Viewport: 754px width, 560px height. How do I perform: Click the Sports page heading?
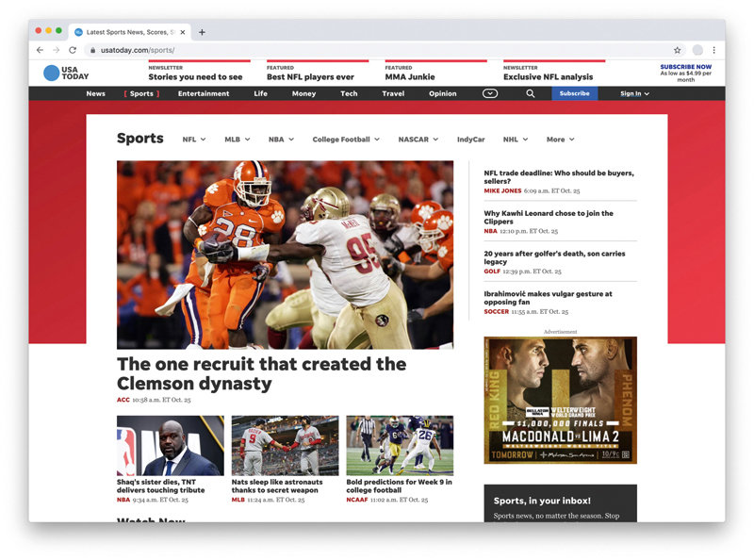pos(139,139)
